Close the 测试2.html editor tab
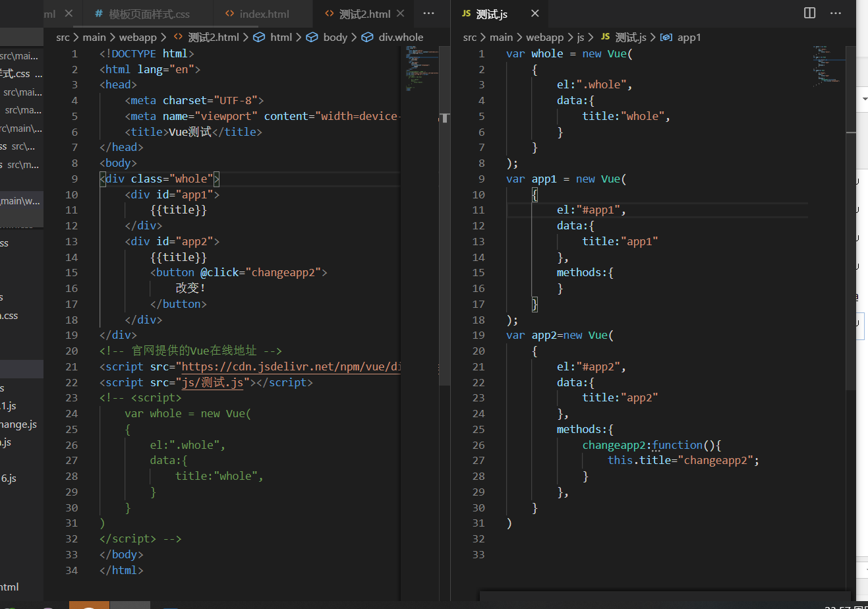The image size is (868, 609). tap(400, 13)
